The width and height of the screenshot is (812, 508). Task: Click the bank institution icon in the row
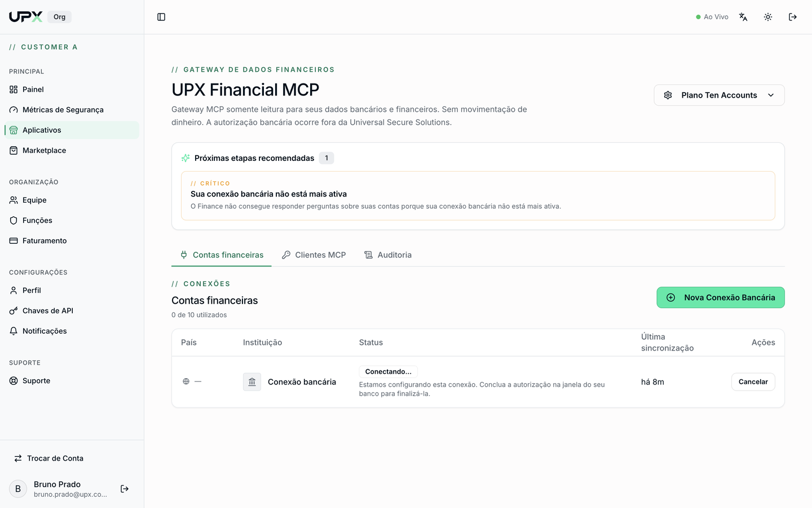(252, 382)
